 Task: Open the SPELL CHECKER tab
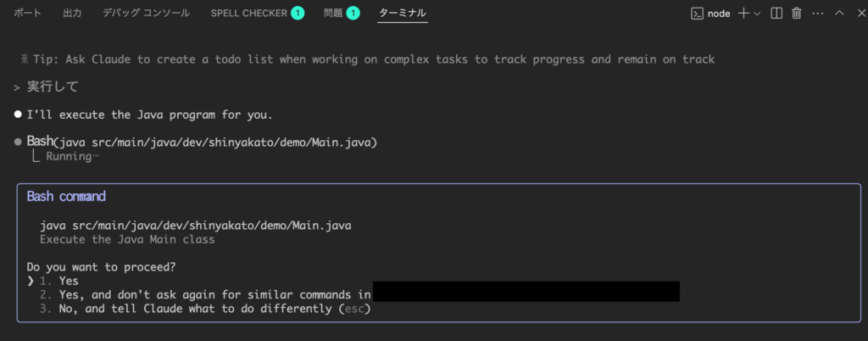tap(249, 13)
